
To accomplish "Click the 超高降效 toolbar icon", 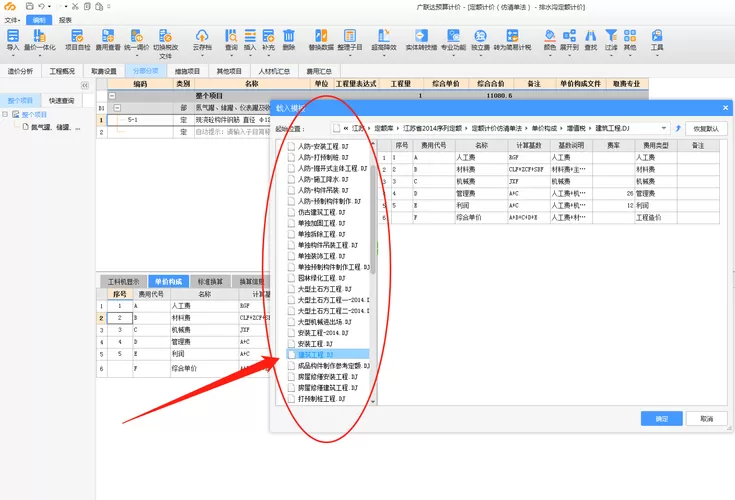I will click(384, 36).
